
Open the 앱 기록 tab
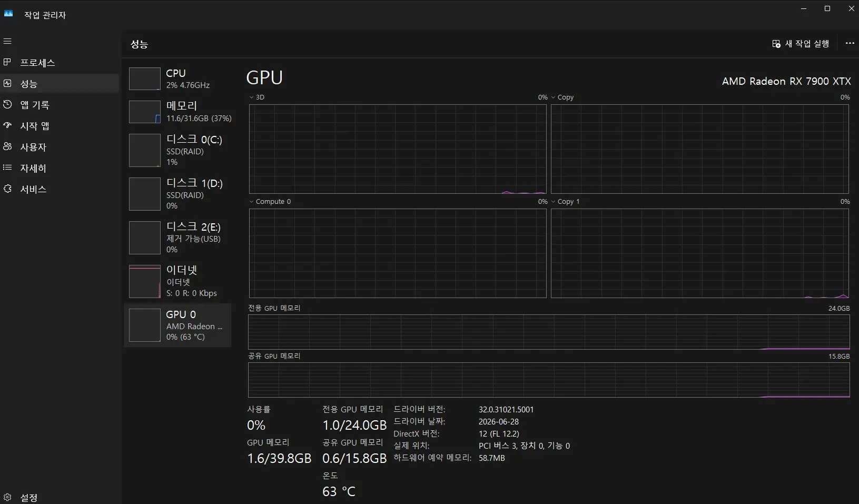pos(60,105)
